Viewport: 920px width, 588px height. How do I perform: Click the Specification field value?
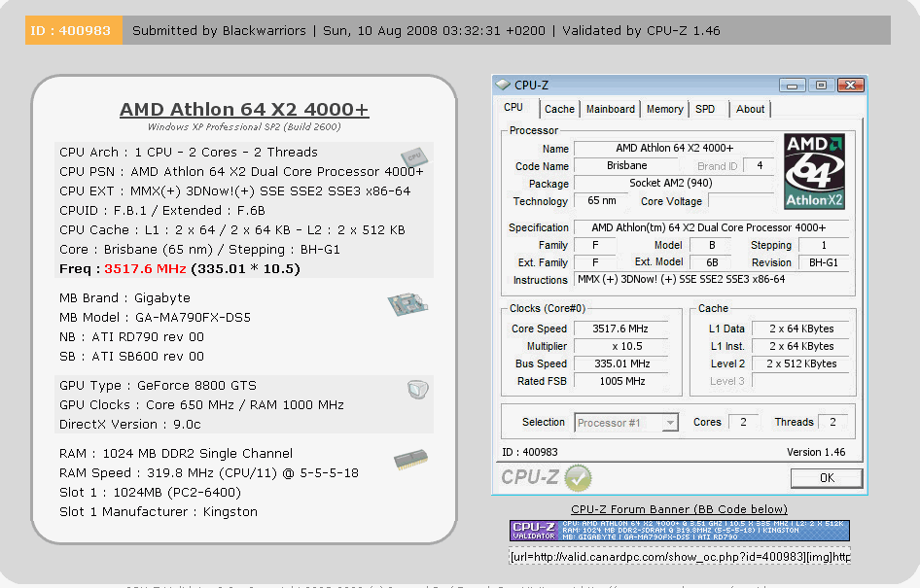(712, 227)
